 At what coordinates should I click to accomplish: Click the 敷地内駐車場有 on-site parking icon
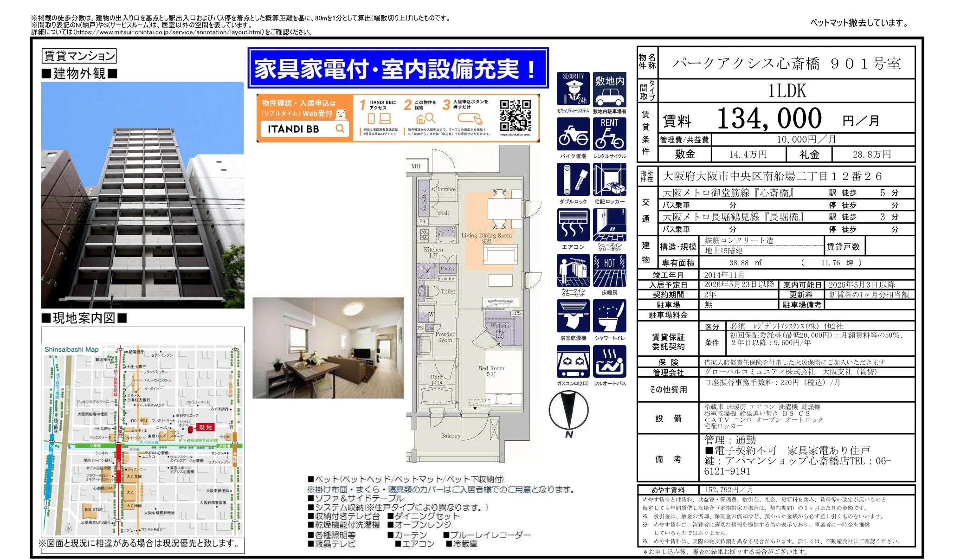click(x=608, y=88)
